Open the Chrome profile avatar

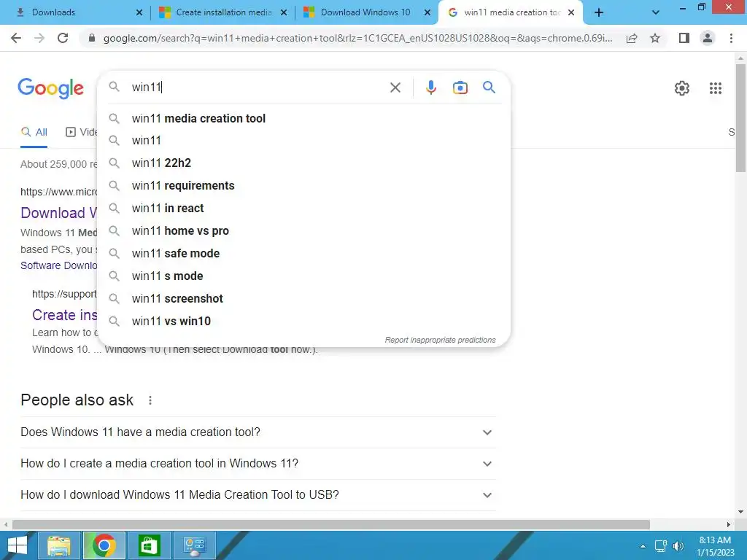[708, 38]
